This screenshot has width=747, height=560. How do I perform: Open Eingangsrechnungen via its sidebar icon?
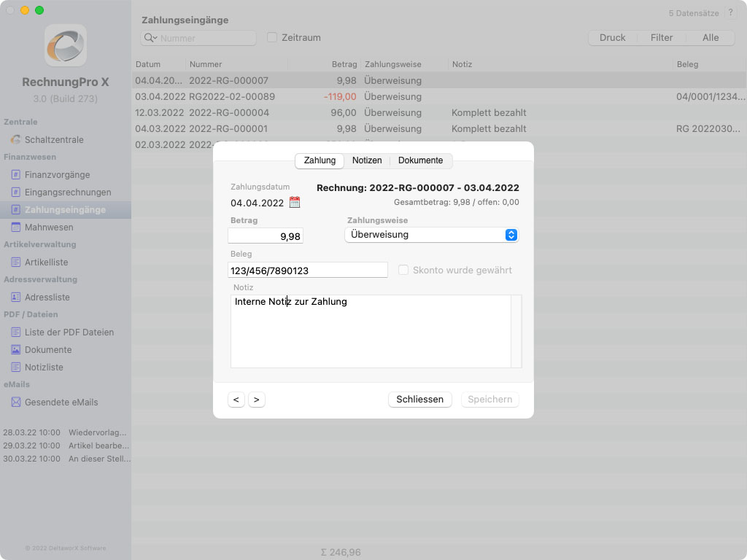pyautogui.click(x=16, y=192)
